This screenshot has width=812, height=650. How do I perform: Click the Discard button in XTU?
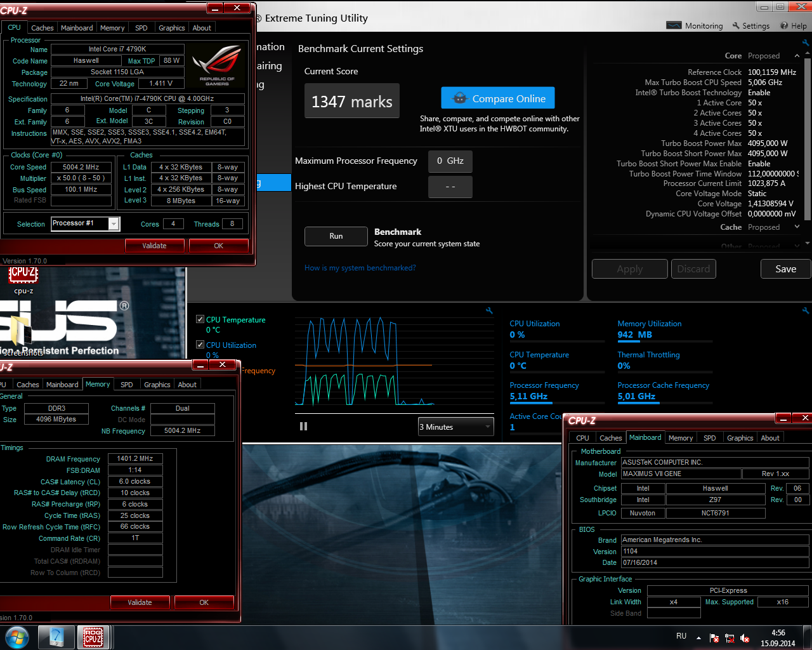click(x=693, y=269)
